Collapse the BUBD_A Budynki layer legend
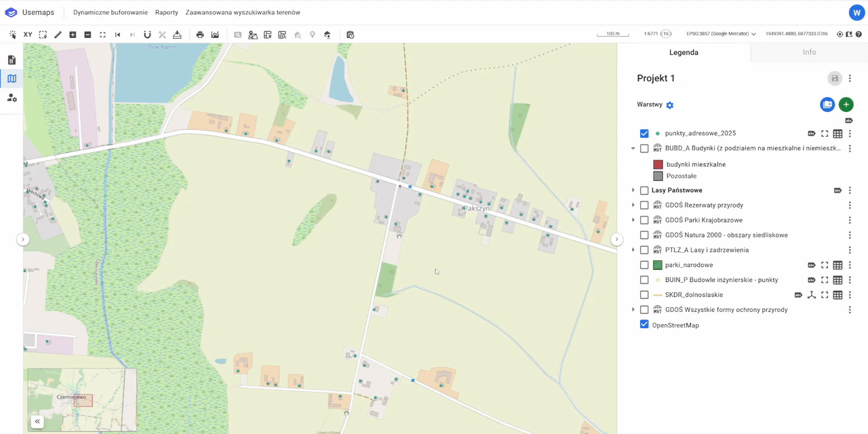Image resolution: width=868 pixels, height=434 pixels. point(633,149)
